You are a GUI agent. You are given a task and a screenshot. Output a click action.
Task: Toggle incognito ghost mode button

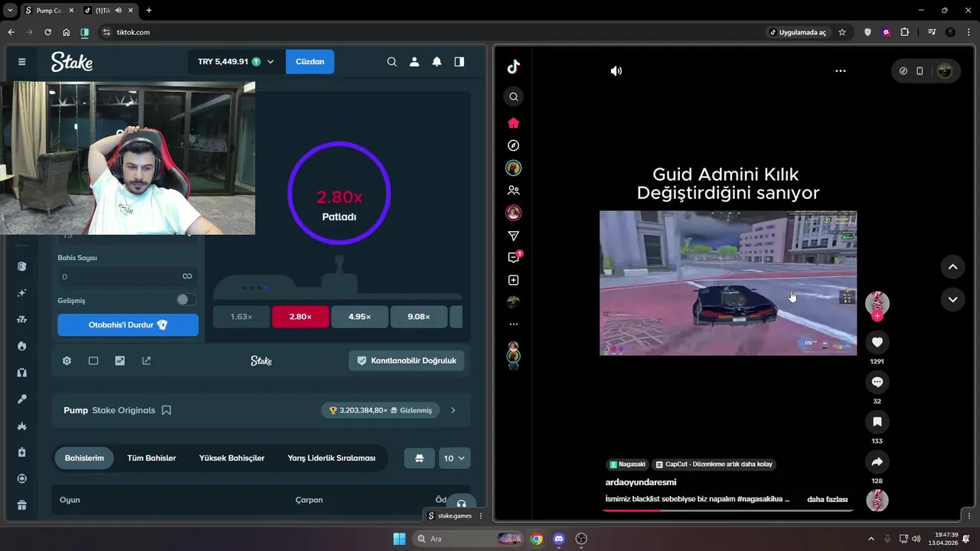click(420, 458)
